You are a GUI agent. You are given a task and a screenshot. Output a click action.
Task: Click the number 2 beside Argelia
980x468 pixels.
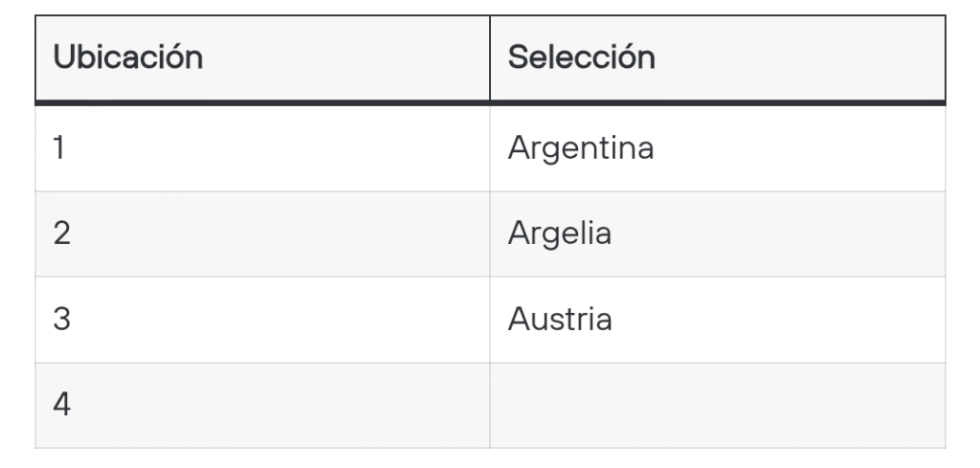pyautogui.click(x=59, y=234)
